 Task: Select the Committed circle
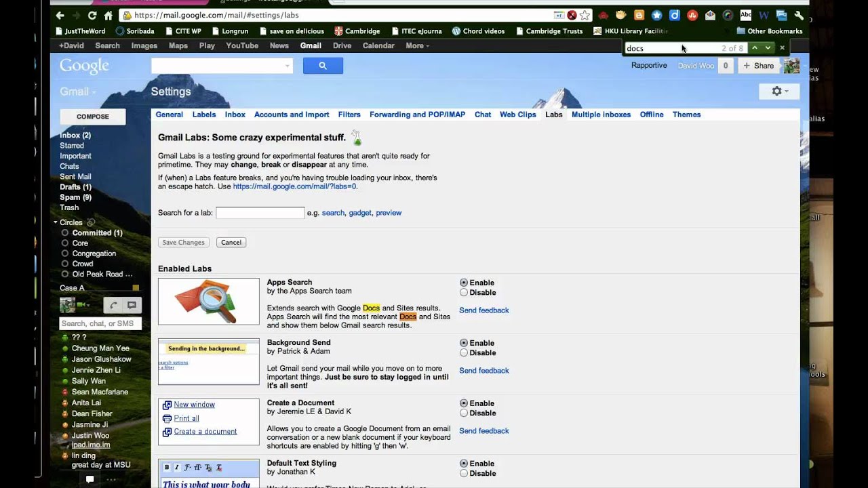click(97, 233)
